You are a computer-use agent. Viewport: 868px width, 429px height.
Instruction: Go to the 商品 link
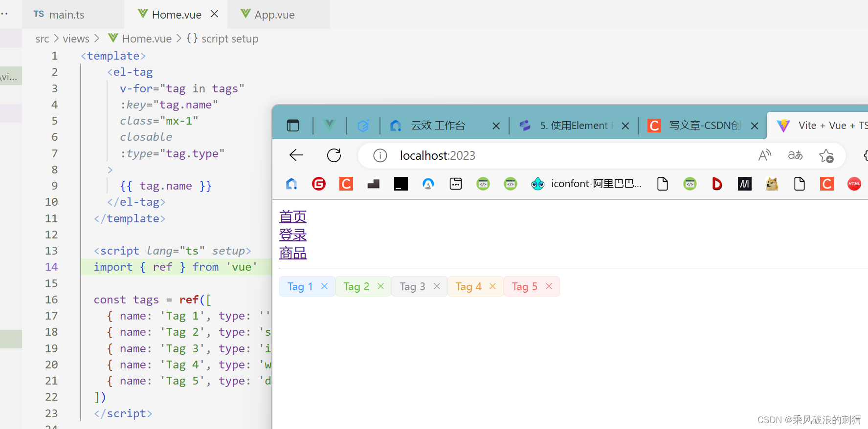point(293,253)
